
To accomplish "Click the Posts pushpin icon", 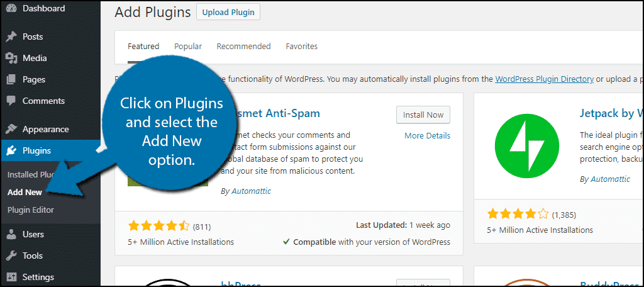I will [11, 37].
